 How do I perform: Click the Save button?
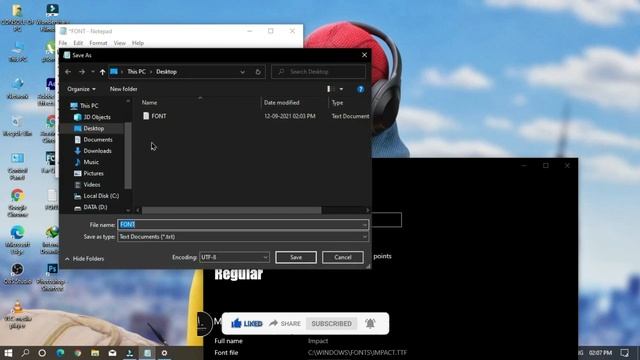(296, 257)
